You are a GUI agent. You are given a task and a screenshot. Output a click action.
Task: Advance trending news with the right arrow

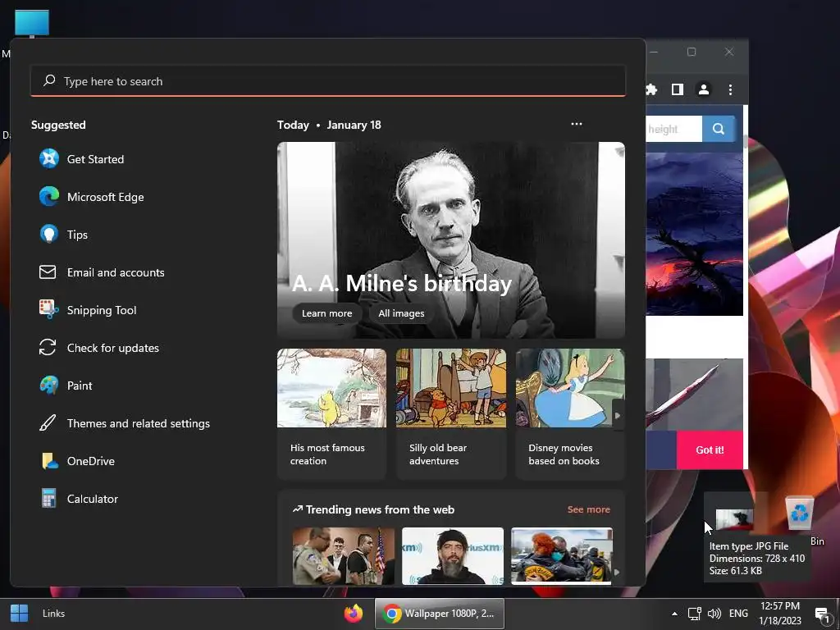click(x=617, y=572)
